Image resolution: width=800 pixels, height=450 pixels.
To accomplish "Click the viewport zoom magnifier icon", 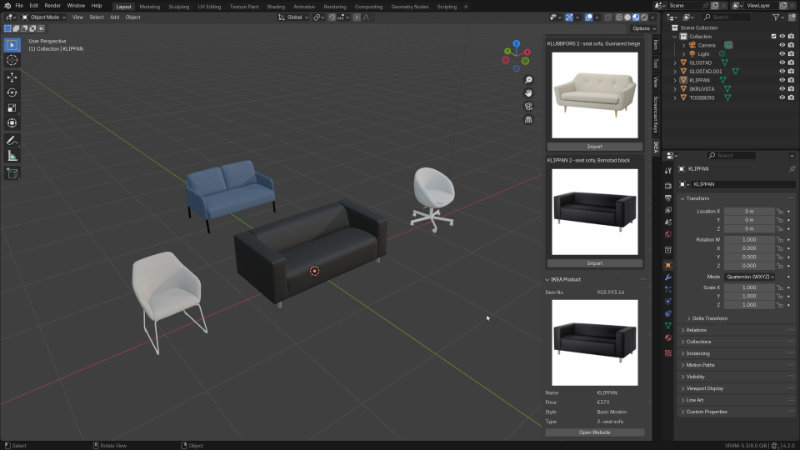I will tap(529, 80).
